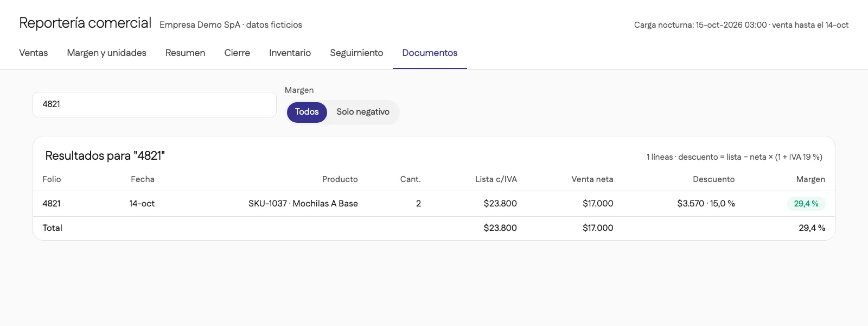This screenshot has width=868, height=326.
Task: Click the folio search field containing 4821
Action: pos(155,104)
